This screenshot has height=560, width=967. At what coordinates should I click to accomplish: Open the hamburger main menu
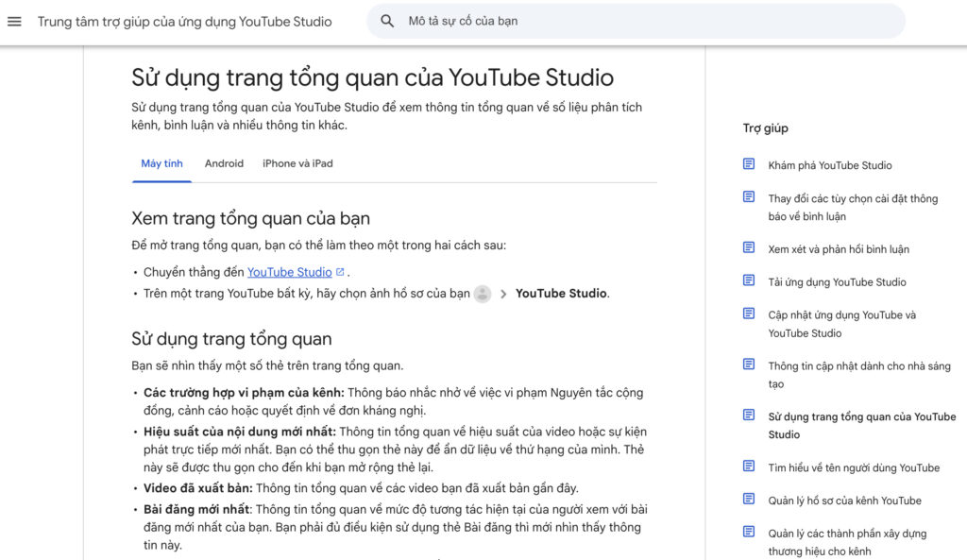pyautogui.click(x=14, y=22)
